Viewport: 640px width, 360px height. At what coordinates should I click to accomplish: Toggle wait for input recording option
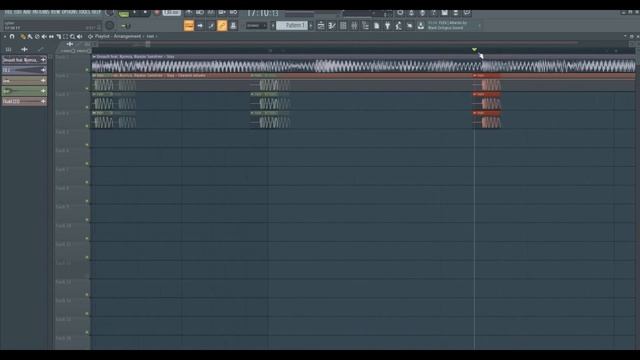coord(200,13)
